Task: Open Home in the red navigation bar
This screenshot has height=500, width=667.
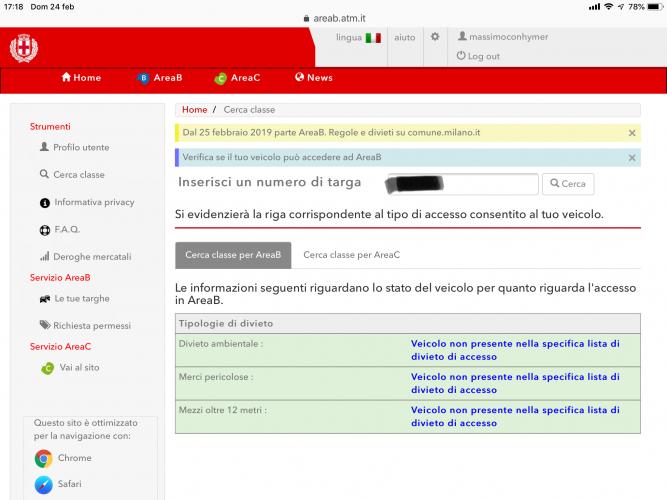Action: click(81, 78)
